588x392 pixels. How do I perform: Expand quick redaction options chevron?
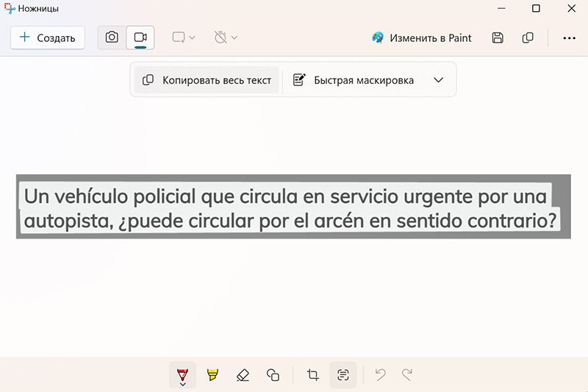439,80
